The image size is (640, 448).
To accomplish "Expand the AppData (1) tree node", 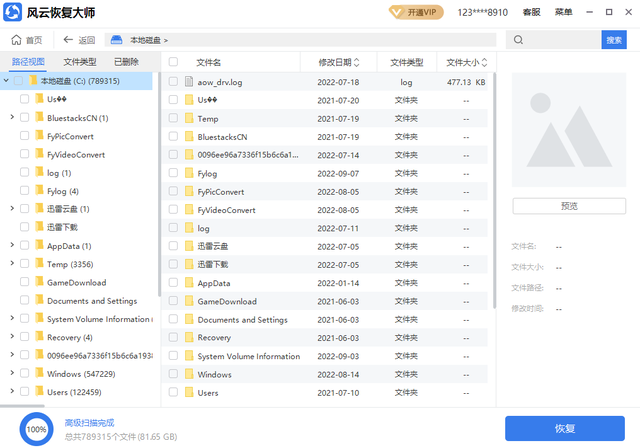I will tap(12, 245).
